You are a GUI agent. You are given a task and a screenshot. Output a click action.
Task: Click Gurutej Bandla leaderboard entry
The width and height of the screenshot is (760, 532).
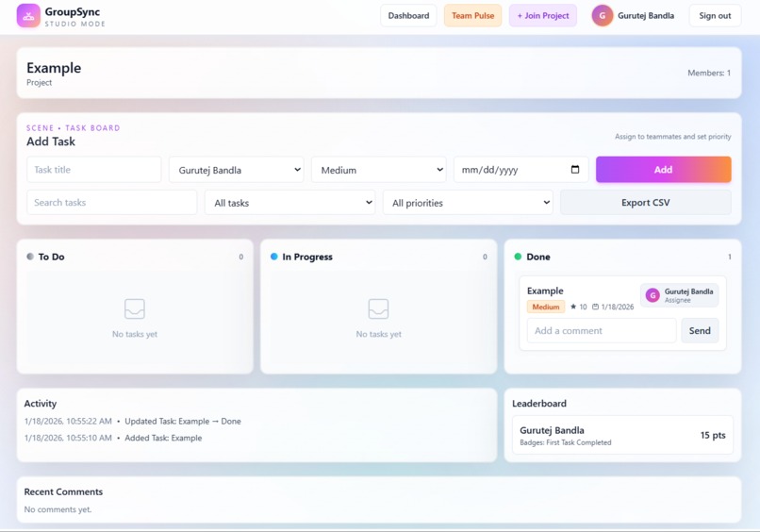tap(622, 435)
